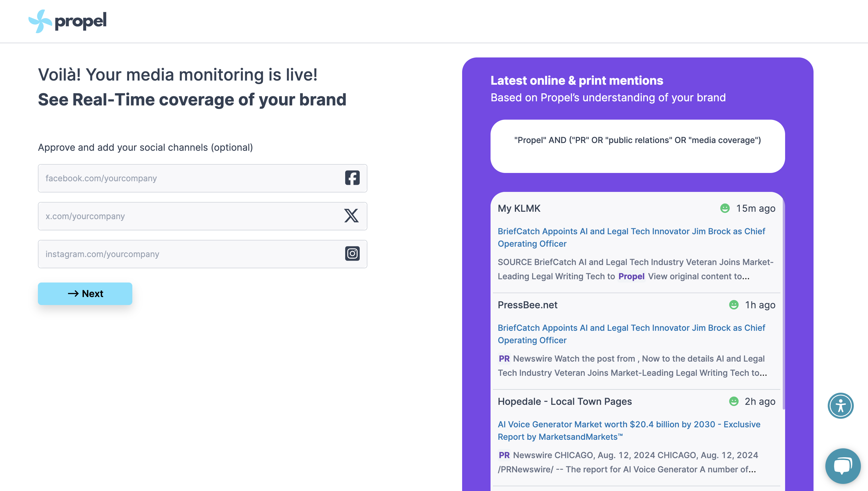This screenshot has width=868, height=491.
Task: Click the Next button
Action: click(x=85, y=294)
